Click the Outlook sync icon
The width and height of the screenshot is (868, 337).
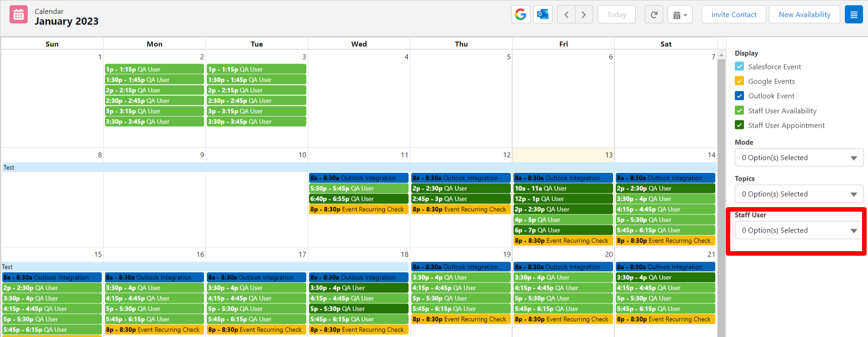[543, 15]
